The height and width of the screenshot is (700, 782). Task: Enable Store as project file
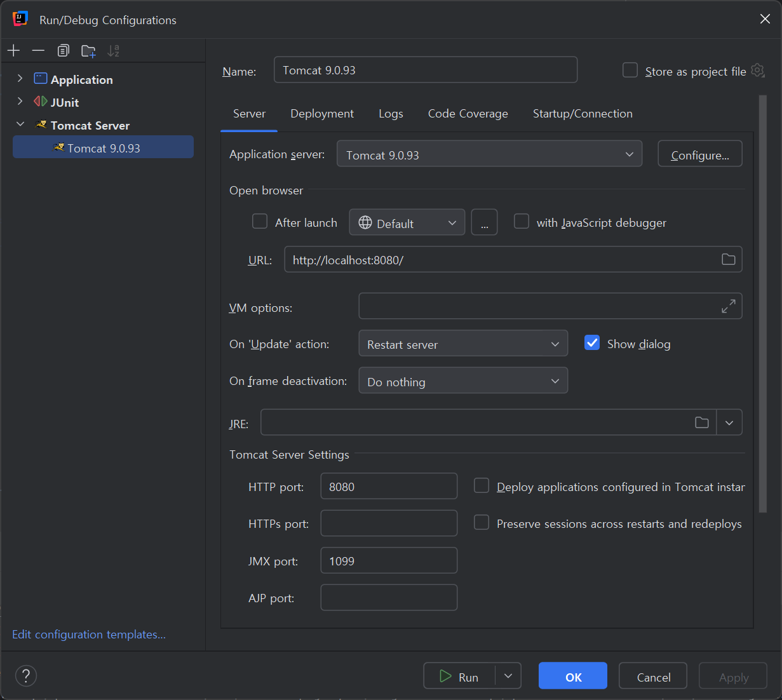(630, 70)
